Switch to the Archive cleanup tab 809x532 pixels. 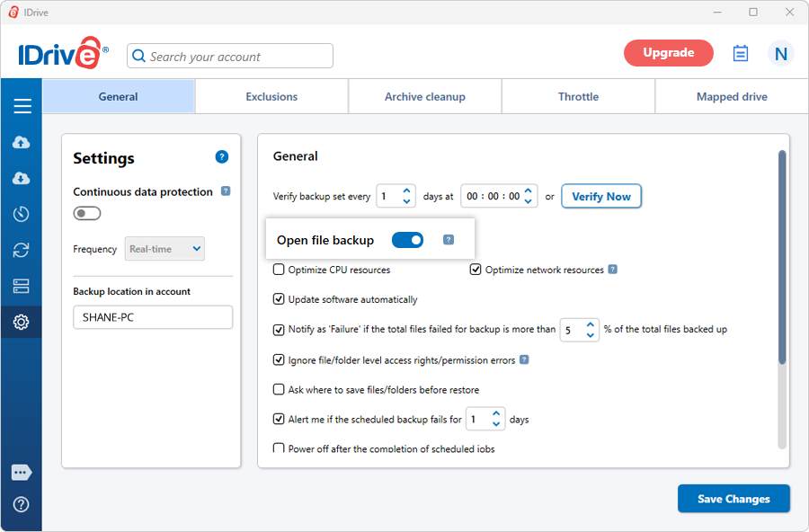pyautogui.click(x=425, y=96)
